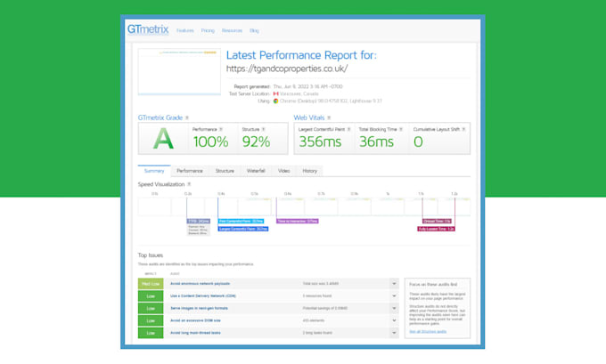606x364 pixels.
Task: Switch to the Performance tab
Action: click(x=189, y=171)
